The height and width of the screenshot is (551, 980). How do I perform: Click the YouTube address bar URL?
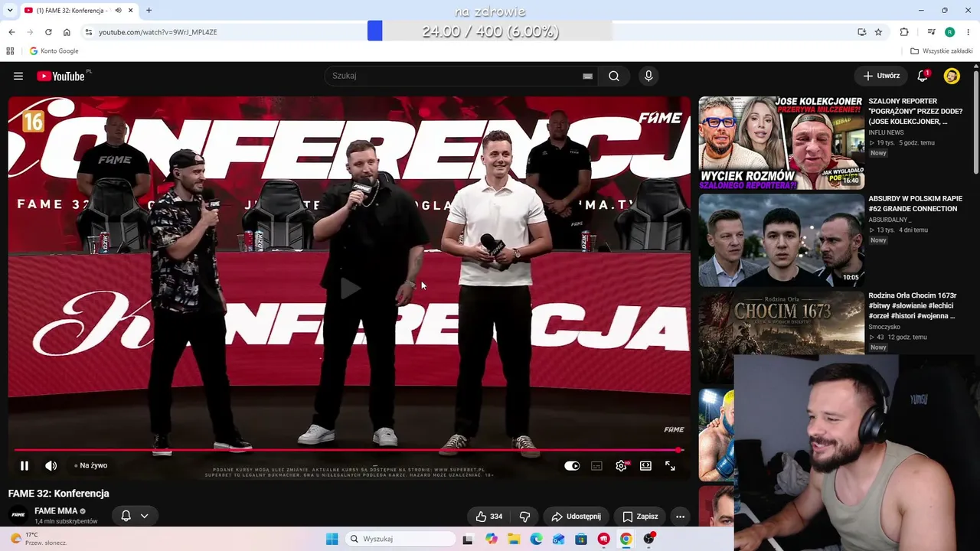tap(158, 32)
